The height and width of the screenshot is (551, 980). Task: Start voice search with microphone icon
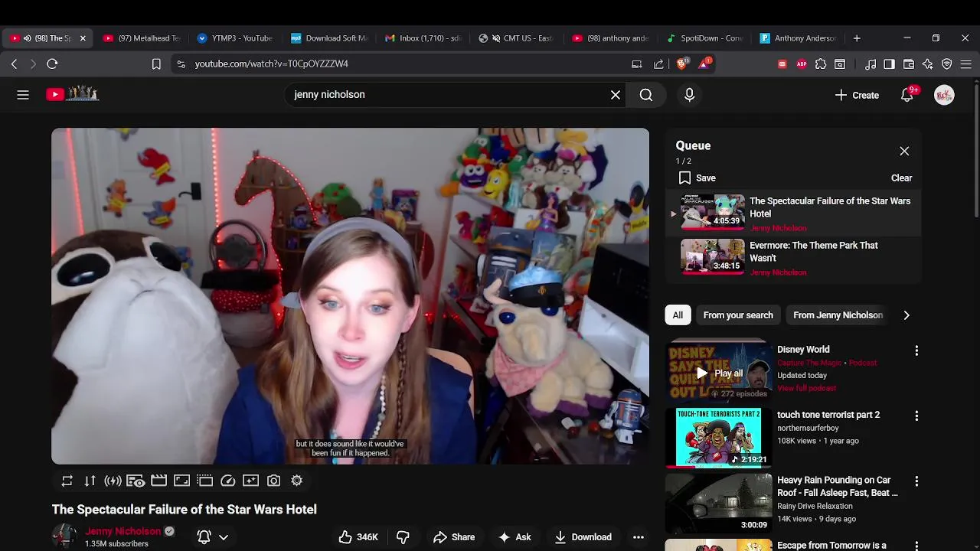(689, 95)
